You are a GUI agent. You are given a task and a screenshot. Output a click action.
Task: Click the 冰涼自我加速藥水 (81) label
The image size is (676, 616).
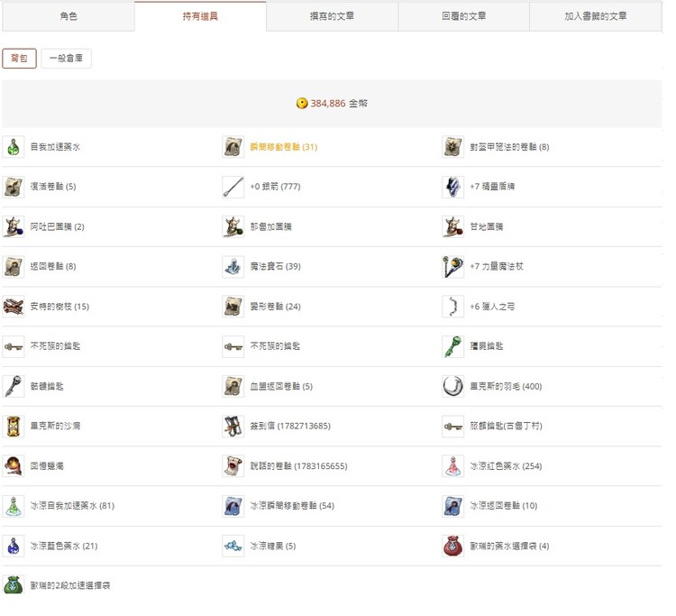(x=72, y=506)
